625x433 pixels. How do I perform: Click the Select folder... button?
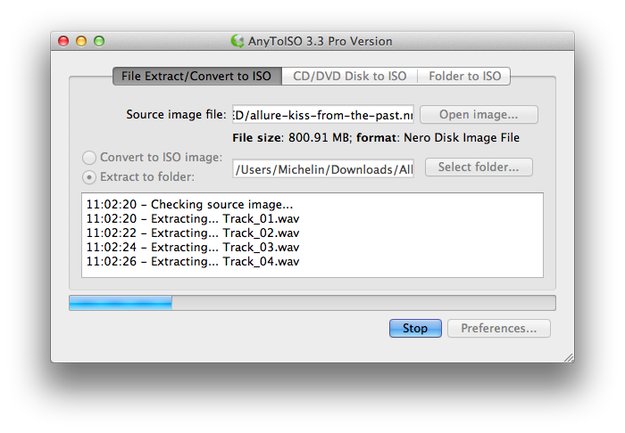pos(479,167)
